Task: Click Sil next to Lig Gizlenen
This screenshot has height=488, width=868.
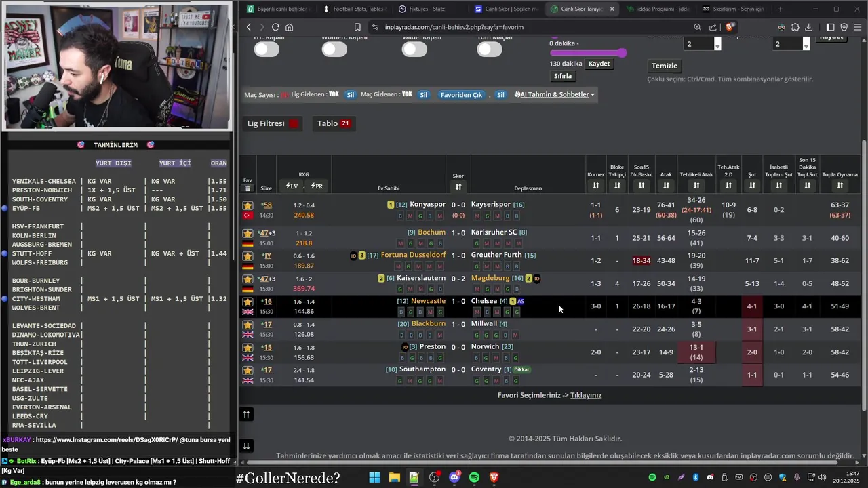Action: 351,95
